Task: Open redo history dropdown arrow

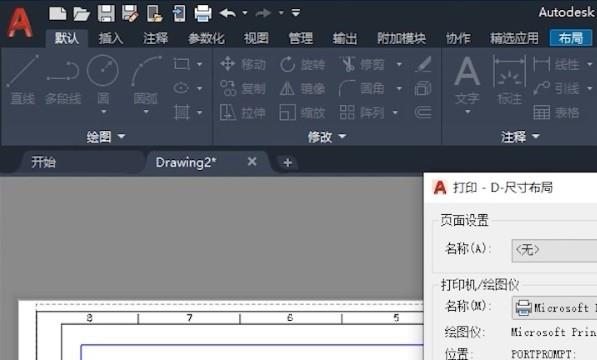Action: coord(281,13)
